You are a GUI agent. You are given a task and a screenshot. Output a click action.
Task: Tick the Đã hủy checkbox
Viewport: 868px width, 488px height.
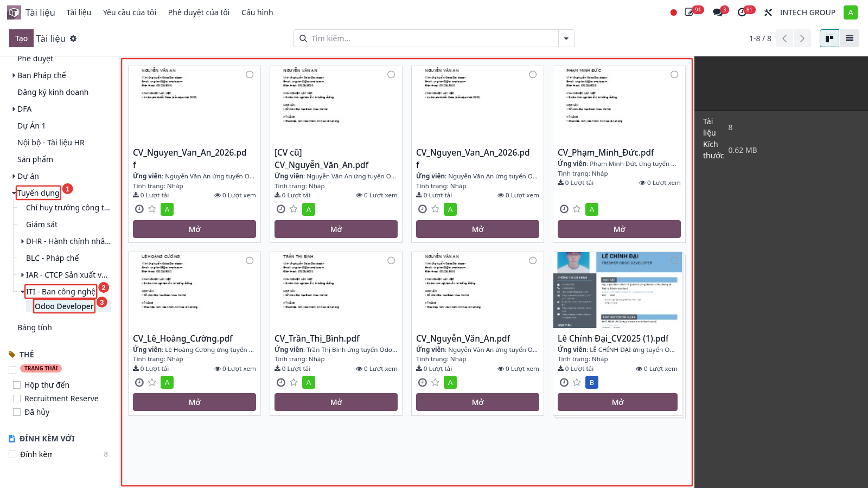coord(17,412)
